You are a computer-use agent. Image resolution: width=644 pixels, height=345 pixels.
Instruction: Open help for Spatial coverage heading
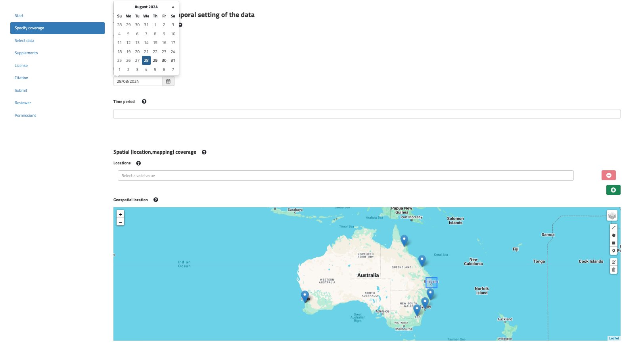(204, 152)
